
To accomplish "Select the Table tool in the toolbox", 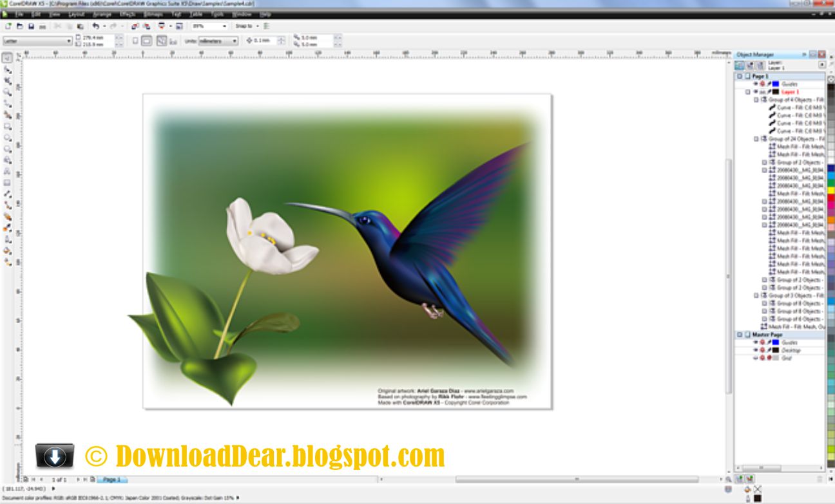I will click(x=8, y=182).
